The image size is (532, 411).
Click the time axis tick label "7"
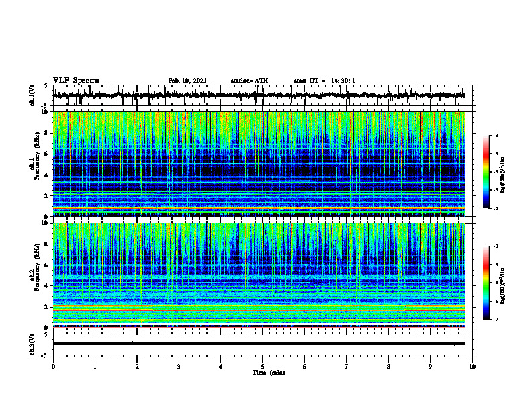(347, 367)
